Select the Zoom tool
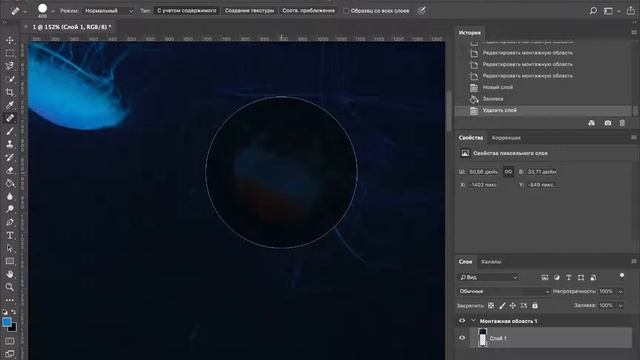 10,287
